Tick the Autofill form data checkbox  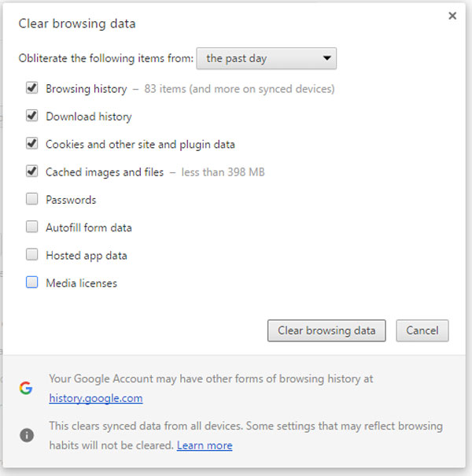click(32, 227)
